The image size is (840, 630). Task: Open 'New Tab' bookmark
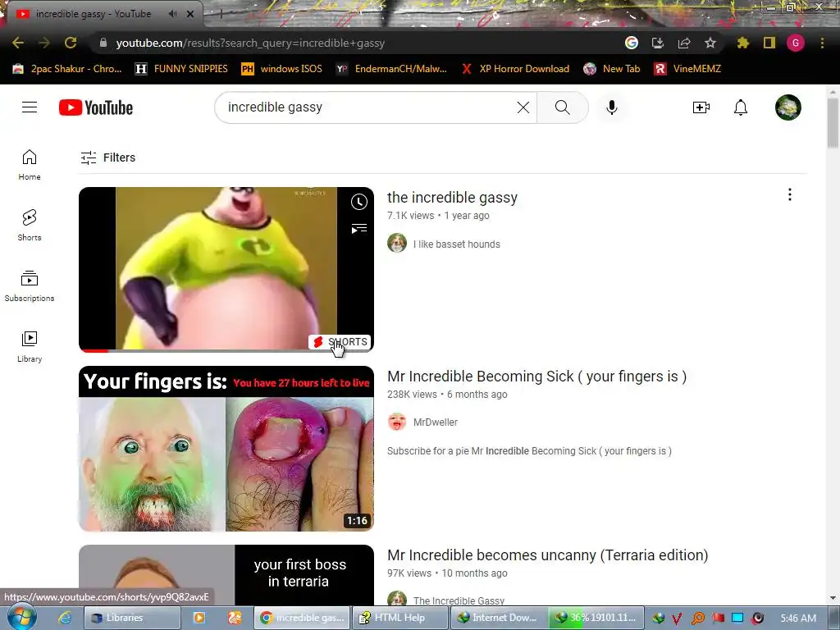612,69
